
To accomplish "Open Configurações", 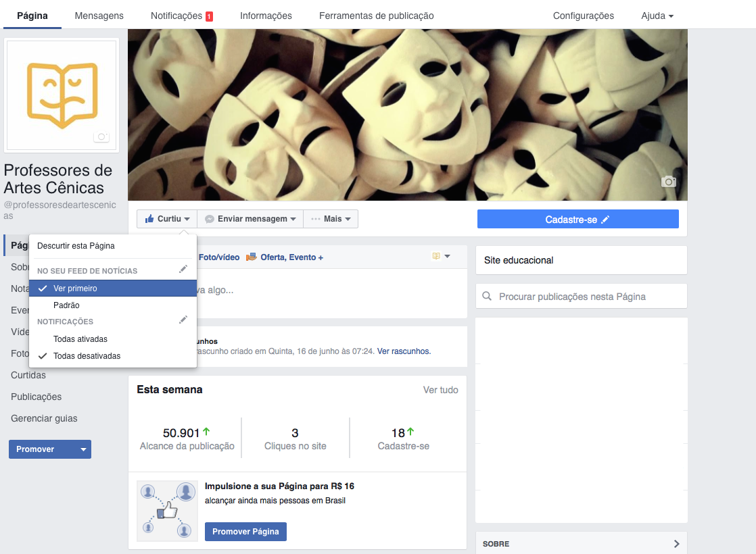I will 584,16.
